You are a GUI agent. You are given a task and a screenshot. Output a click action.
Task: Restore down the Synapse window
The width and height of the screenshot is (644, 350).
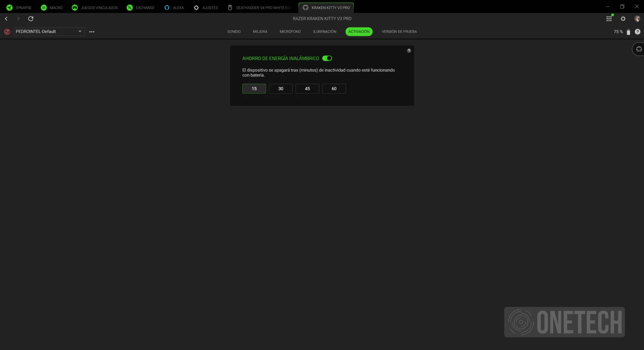pos(622,6)
